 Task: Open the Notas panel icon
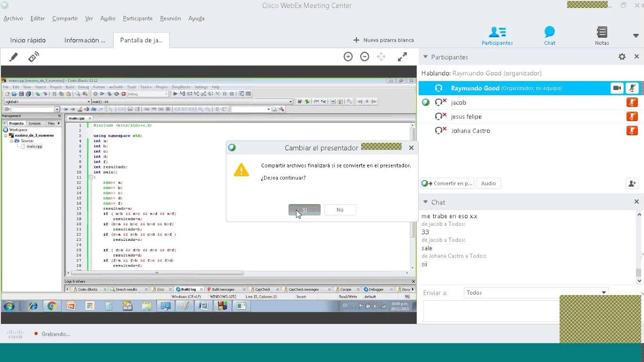[x=602, y=36]
